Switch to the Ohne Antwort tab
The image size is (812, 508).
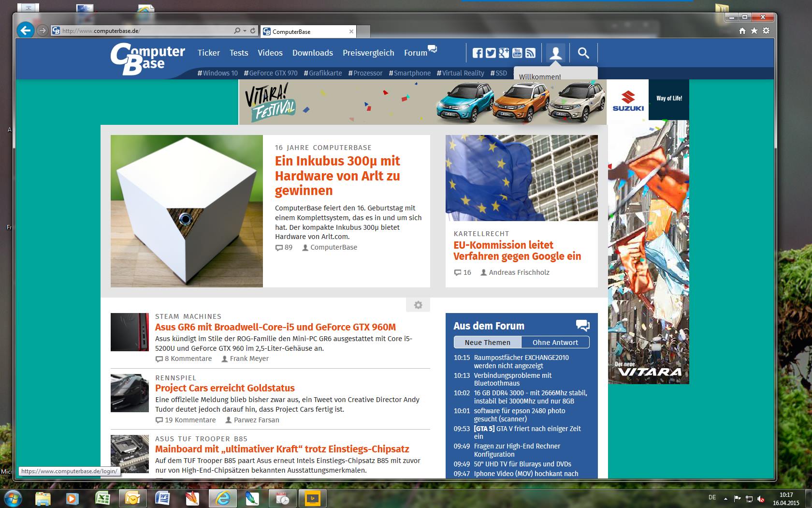555,342
